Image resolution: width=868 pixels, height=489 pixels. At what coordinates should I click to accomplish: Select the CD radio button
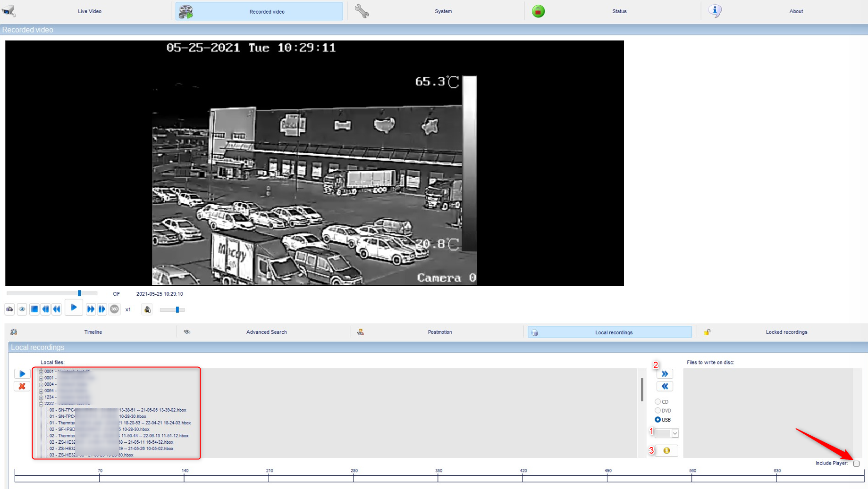pos(657,402)
